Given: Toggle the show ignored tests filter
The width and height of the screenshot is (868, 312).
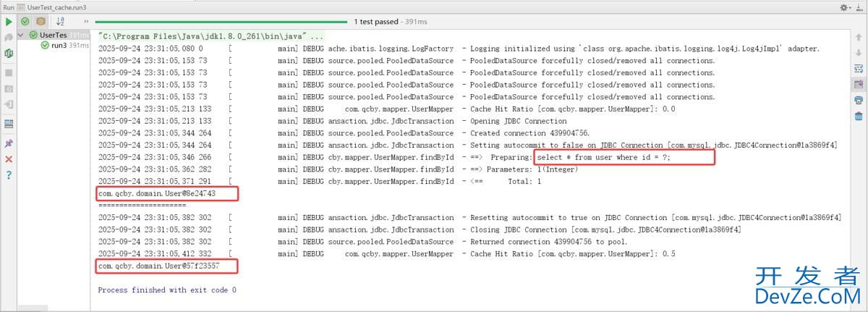Looking at the screenshot, I should tap(41, 22).
